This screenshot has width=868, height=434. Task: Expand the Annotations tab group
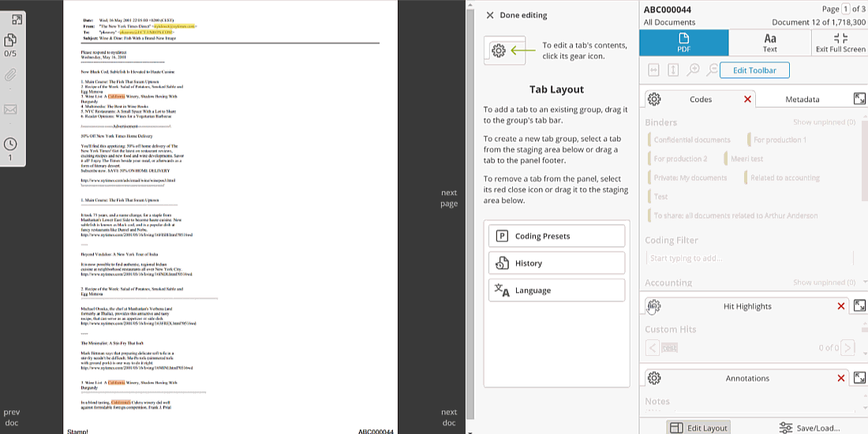click(x=859, y=377)
